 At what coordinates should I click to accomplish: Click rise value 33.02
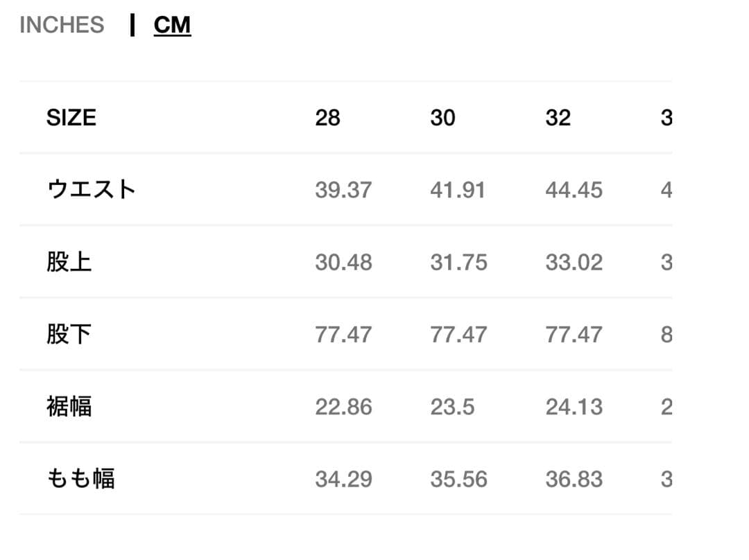click(574, 263)
